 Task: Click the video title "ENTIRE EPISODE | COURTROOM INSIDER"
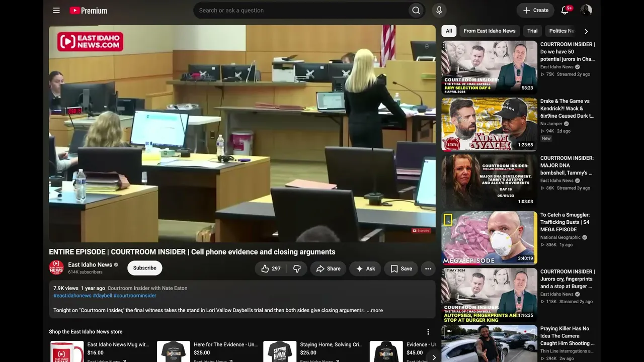[192, 252]
